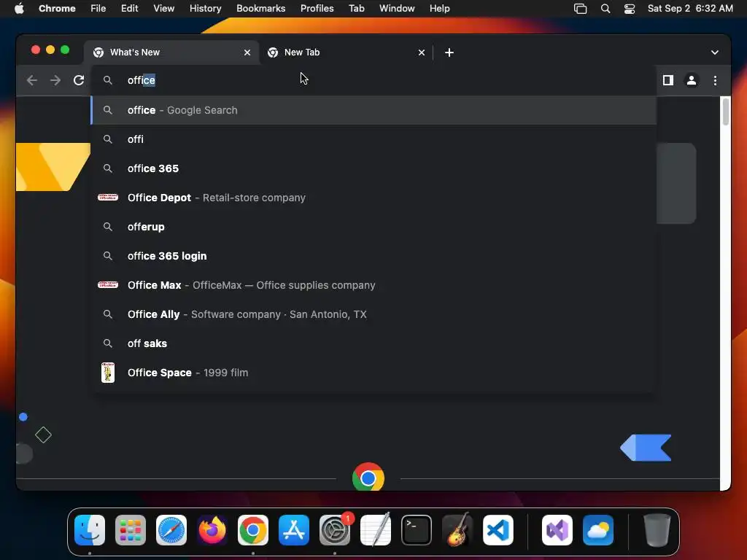Switch to the New Tab tab
The width and height of the screenshot is (747, 560).
tap(346, 52)
